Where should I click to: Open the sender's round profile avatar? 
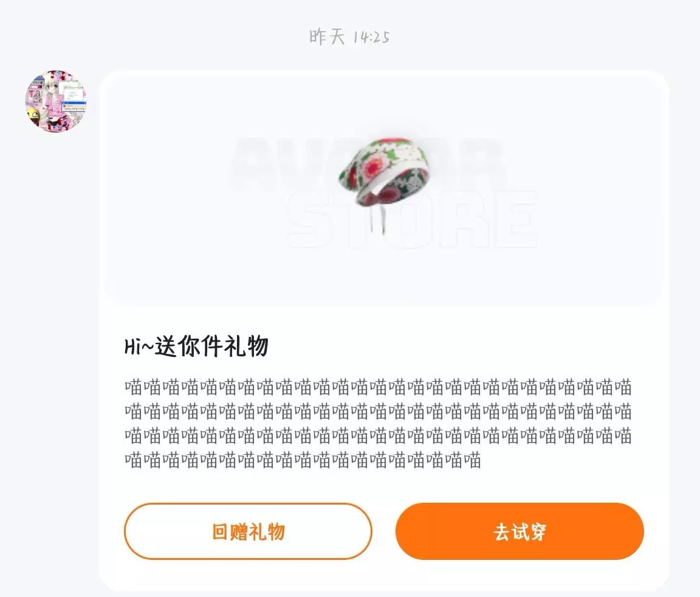point(56,101)
